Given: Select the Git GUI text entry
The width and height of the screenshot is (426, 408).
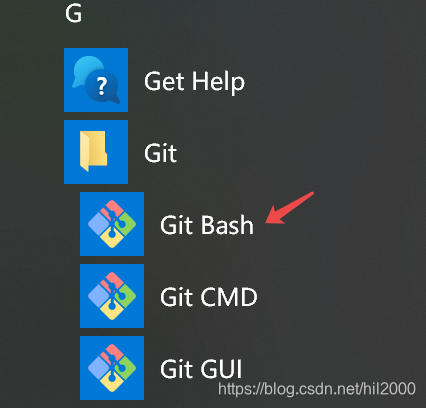Looking at the screenshot, I should (x=201, y=369).
